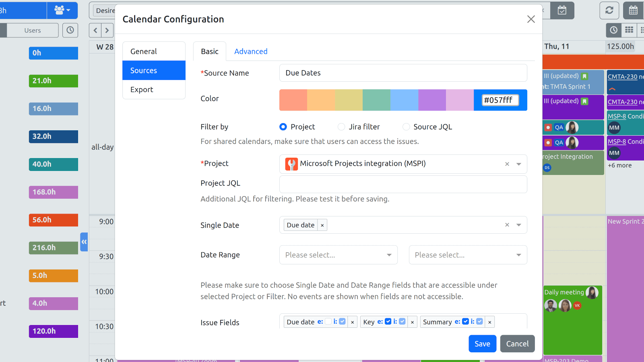Go to previous week arrow

(x=95, y=30)
